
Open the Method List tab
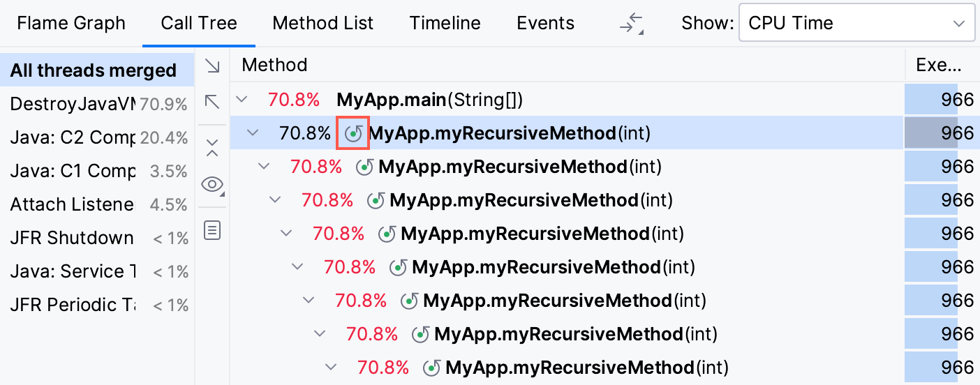(323, 23)
